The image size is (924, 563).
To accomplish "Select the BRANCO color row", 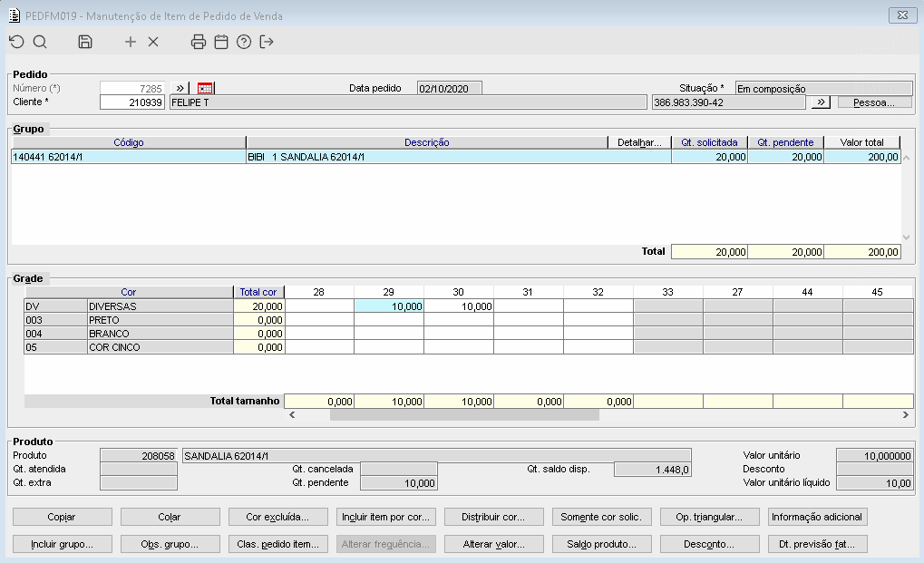I will click(x=129, y=334).
